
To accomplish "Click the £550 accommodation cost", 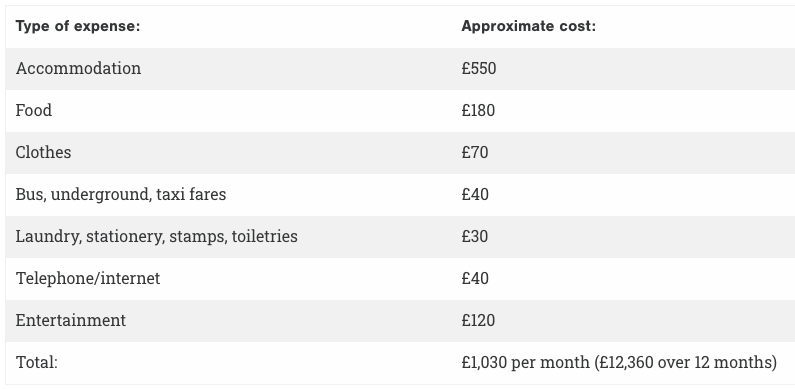I will pyautogui.click(x=479, y=68).
